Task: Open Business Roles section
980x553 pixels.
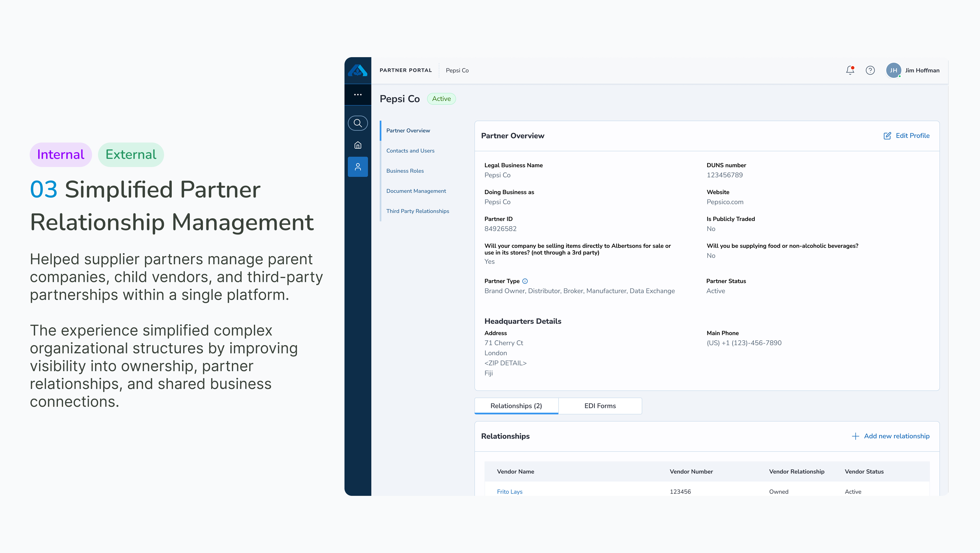Action: 405,171
